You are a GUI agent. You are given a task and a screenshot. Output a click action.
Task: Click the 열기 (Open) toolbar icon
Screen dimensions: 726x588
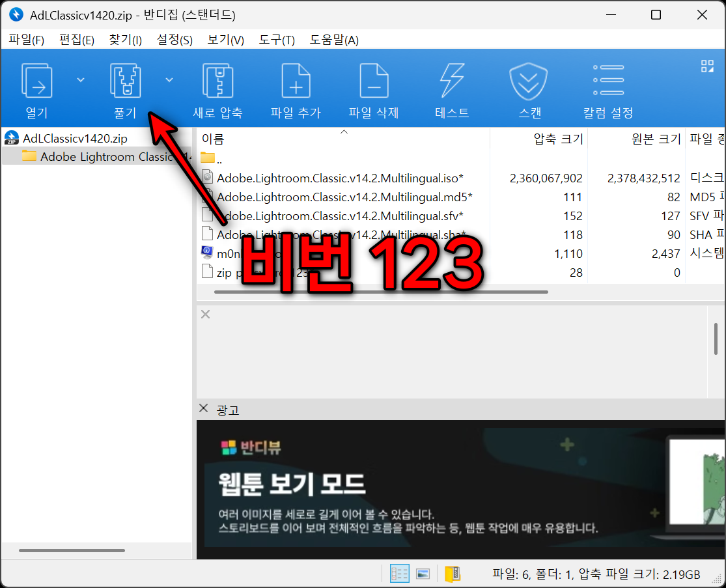click(37, 81)
